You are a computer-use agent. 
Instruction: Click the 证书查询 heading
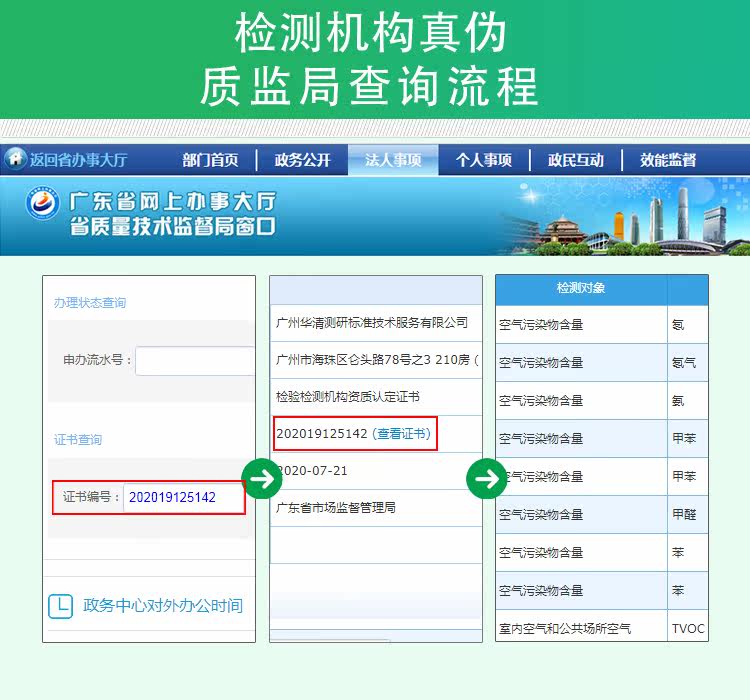click(x=78, y=440)
